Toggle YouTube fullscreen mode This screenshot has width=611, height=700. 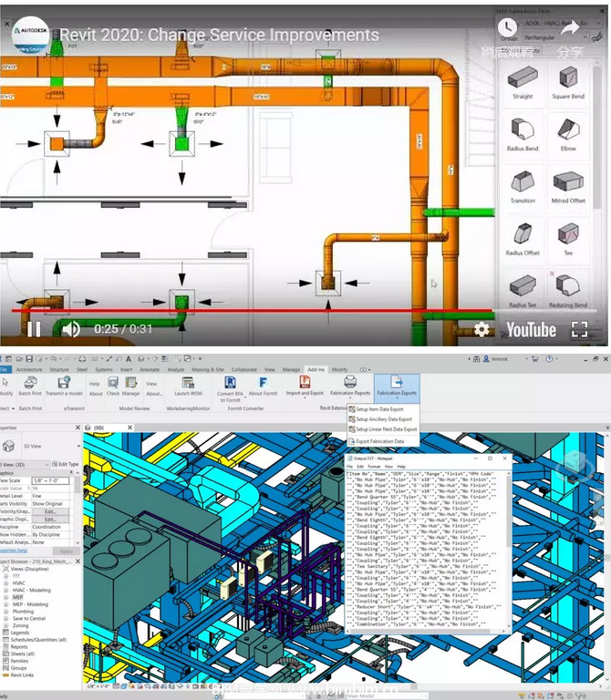coord(579,329)
